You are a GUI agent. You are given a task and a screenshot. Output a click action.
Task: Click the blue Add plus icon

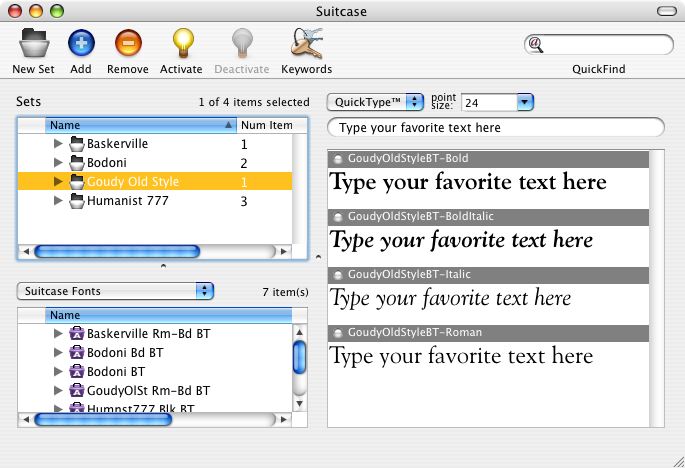click(x=81, y=43)
